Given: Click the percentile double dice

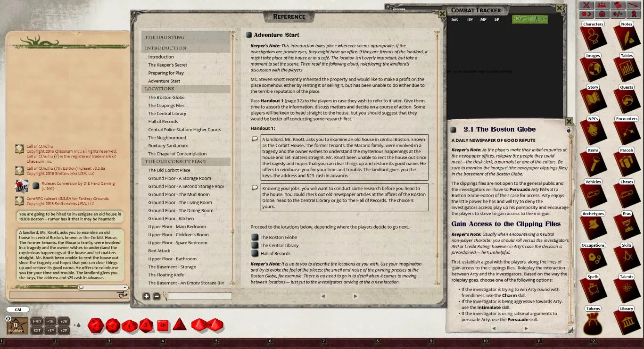Looking at the screenshot, I should coord(207,325).
